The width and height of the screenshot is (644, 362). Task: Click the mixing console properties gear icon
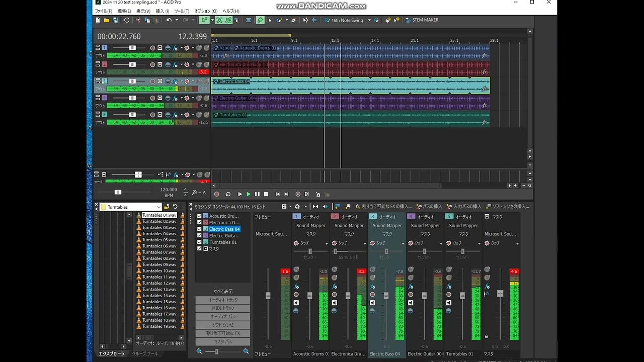(x=297, y=206)
